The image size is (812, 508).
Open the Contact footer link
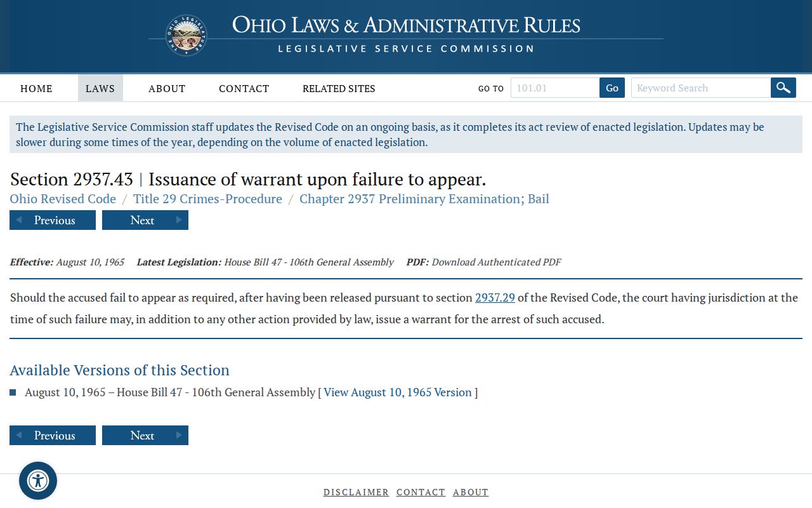point(421,492)
